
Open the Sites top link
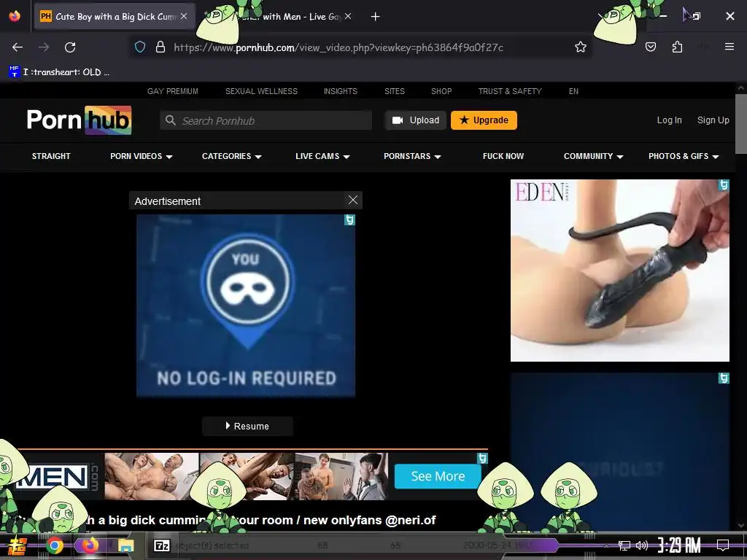tap(395, 91)
